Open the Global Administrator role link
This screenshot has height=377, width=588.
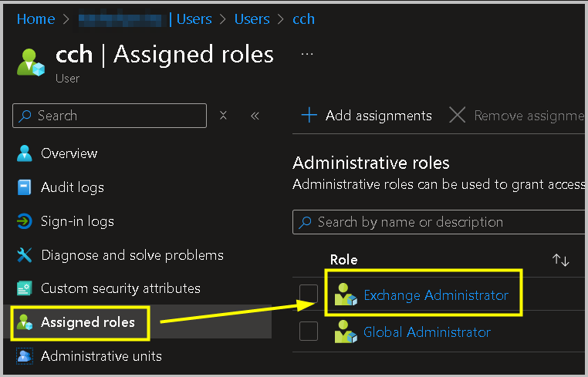(427, 332)
